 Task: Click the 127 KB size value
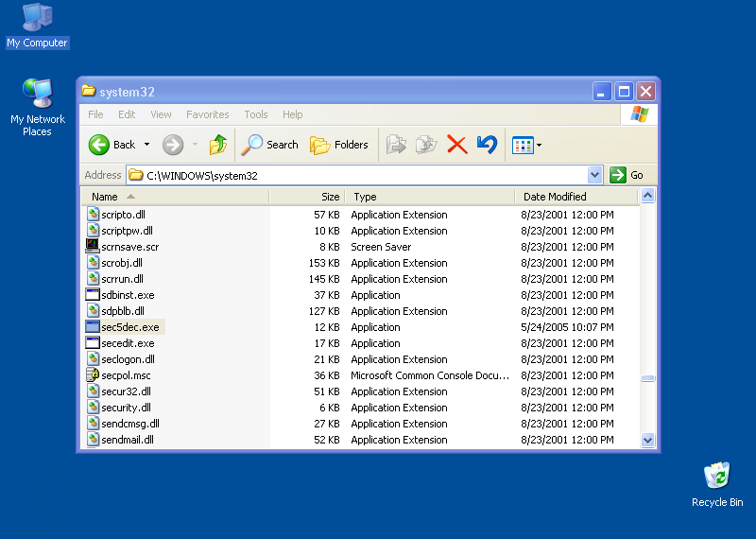point(324,311)
